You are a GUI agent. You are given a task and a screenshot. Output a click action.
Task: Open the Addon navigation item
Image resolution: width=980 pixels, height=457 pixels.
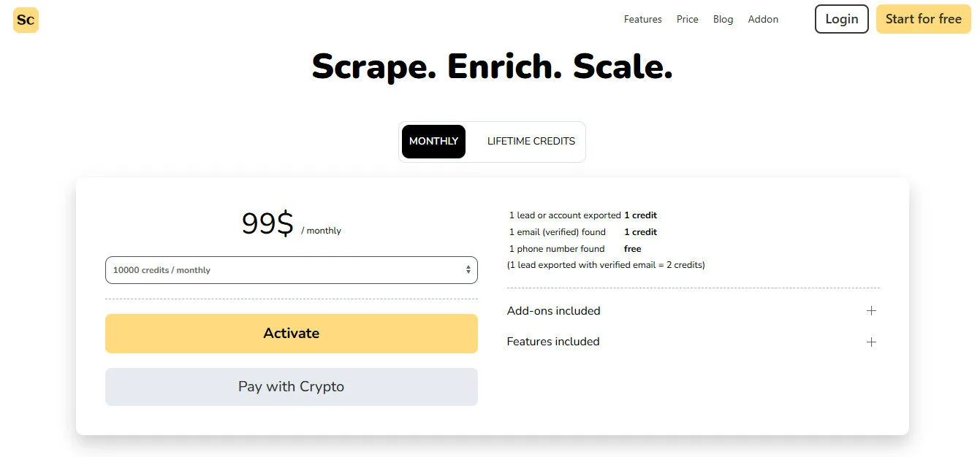[x=763, y=19]
